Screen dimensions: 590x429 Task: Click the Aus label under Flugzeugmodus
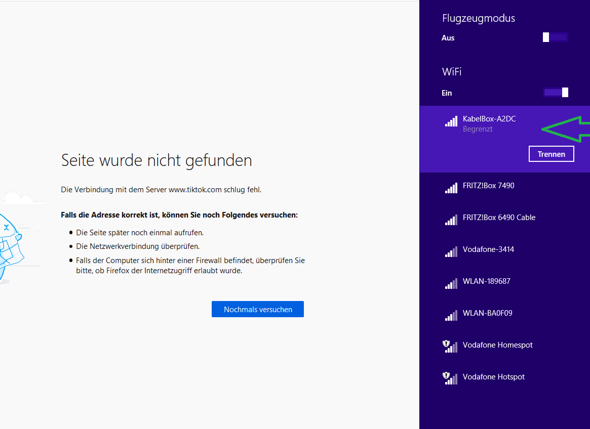[448, 38]
